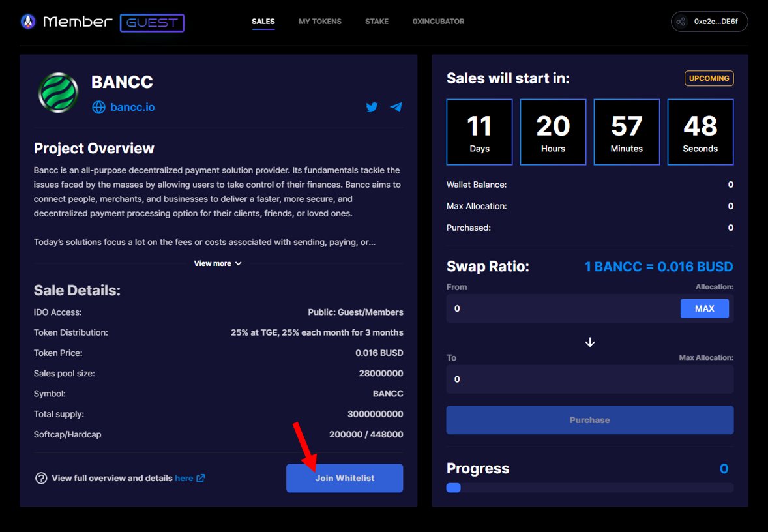Image resolution: width=768 pixels, height=532 pixels.
Task: Click the BANCC project title
Action: point(122,81)
